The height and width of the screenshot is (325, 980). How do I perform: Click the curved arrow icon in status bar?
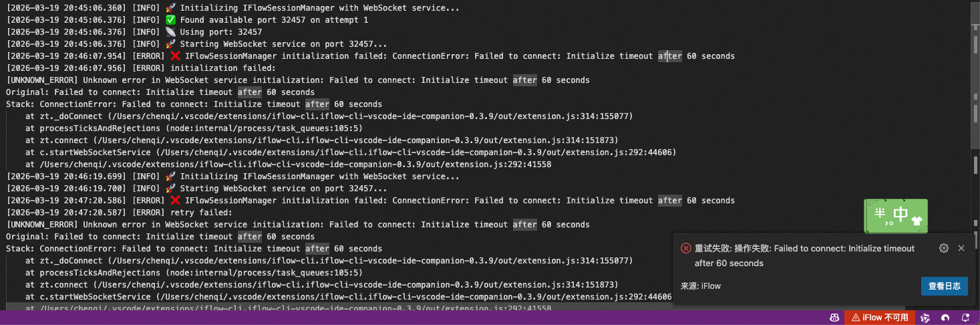click(x=945, y=318)
